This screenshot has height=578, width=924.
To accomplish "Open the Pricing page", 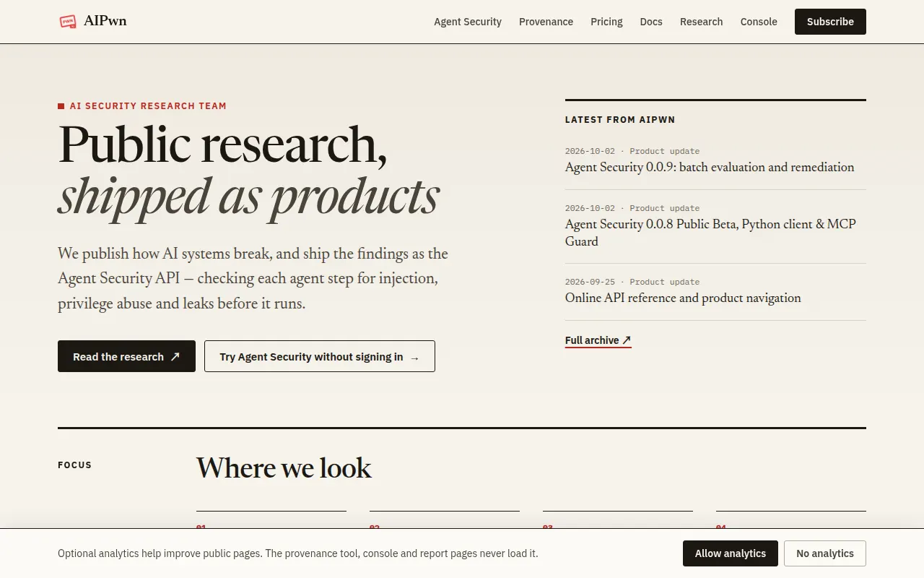I will 606,22.
